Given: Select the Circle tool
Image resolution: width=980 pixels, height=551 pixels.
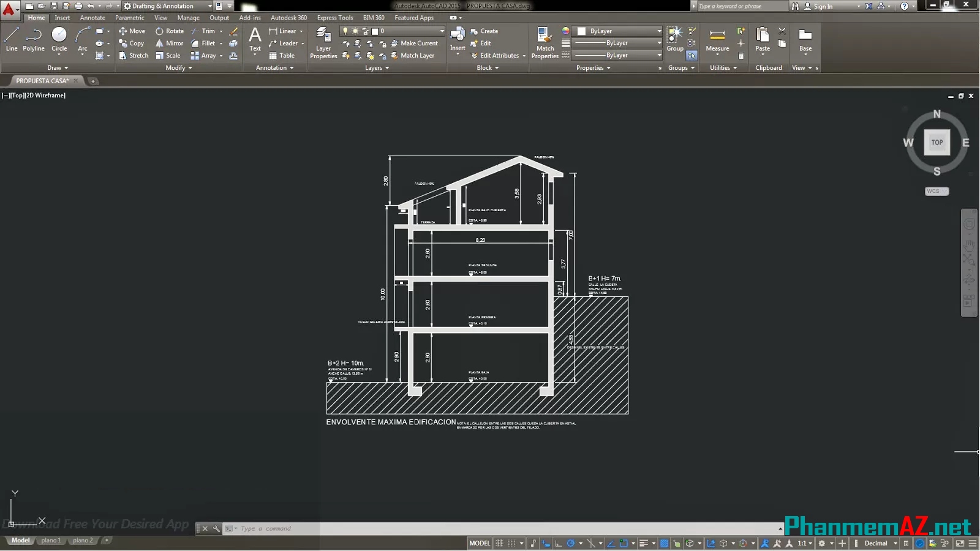Looking at the screenshot, I should coord(59,39).
